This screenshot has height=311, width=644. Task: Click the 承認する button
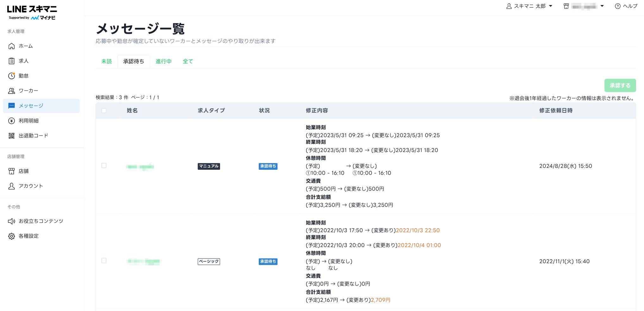point(620,85)
